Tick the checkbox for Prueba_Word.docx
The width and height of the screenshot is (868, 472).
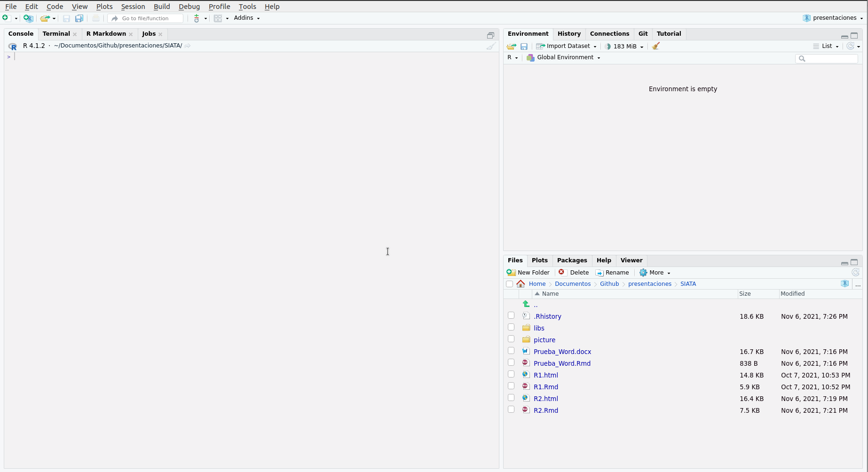[x=511, y=351]
